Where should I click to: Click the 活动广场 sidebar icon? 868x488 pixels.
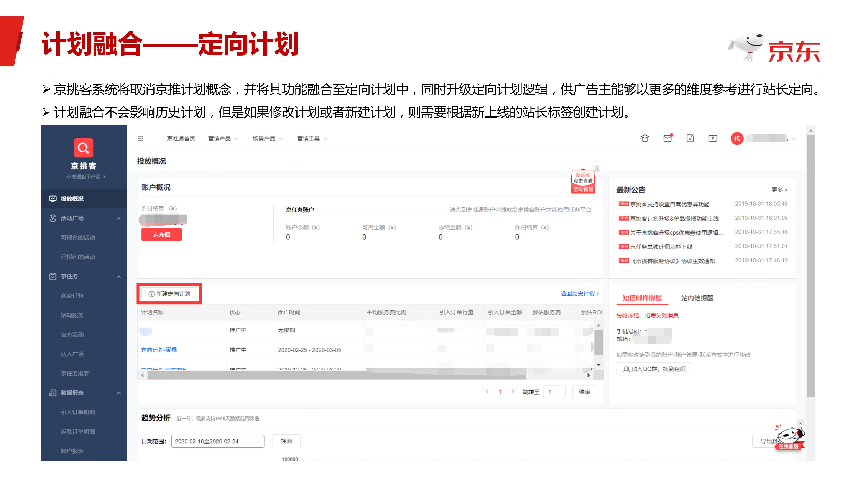click(53, 218)
